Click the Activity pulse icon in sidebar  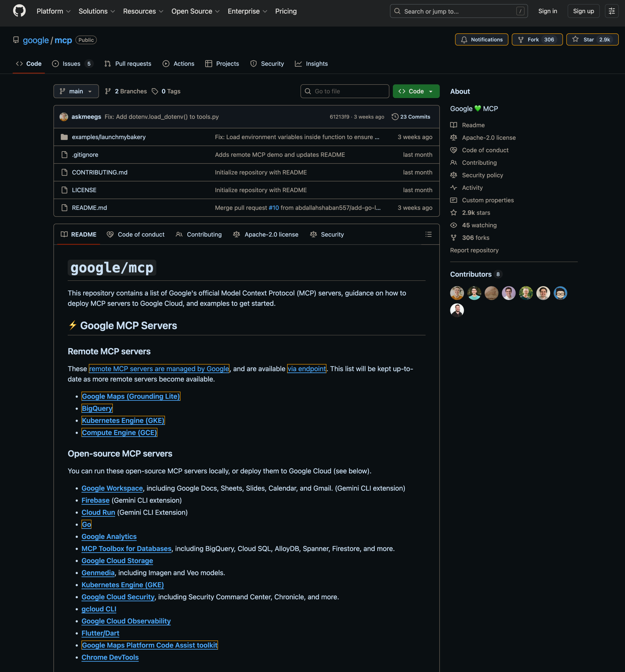pos(453,188)
